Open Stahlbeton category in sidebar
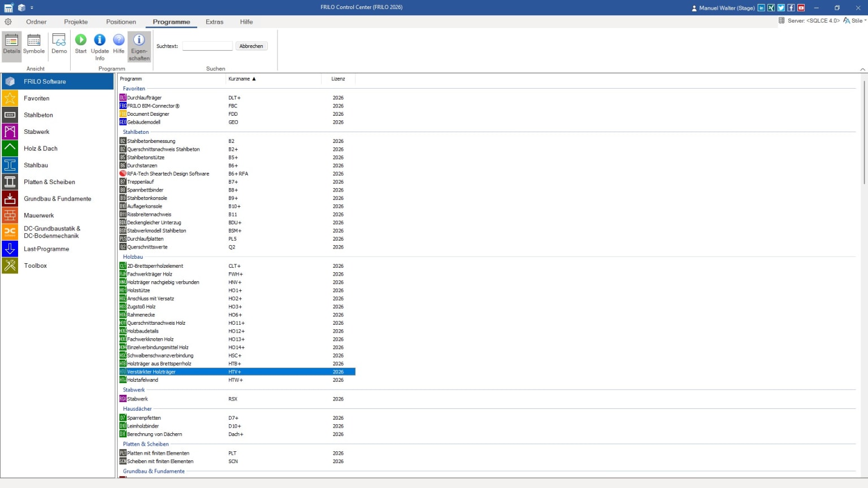This screenshot has height=488, width=868. click(x=58, y=115)
